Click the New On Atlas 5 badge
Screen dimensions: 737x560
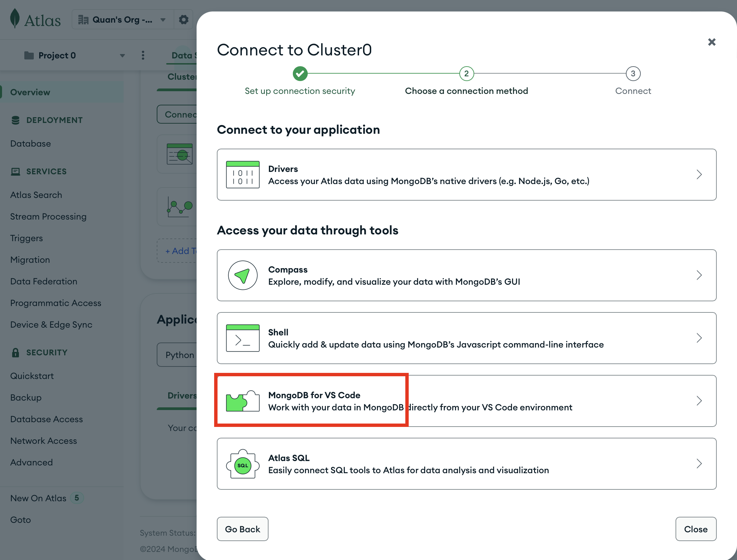point(77,498)
